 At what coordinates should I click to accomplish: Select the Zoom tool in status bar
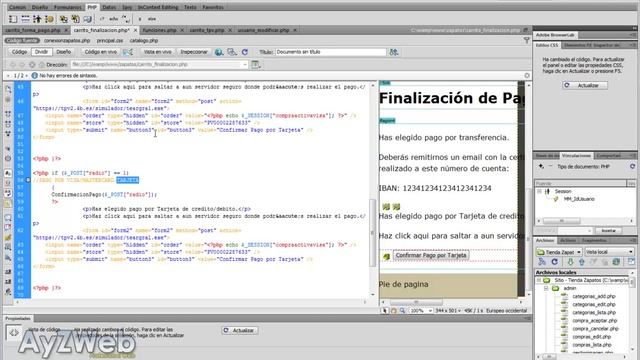point(402,311)
